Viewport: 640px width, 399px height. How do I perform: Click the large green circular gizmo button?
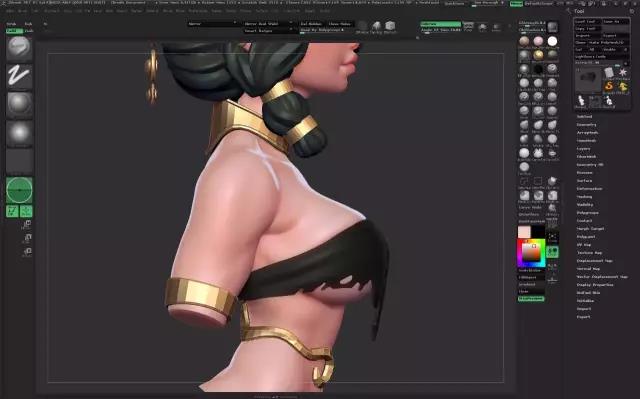[x=19, y=190]
